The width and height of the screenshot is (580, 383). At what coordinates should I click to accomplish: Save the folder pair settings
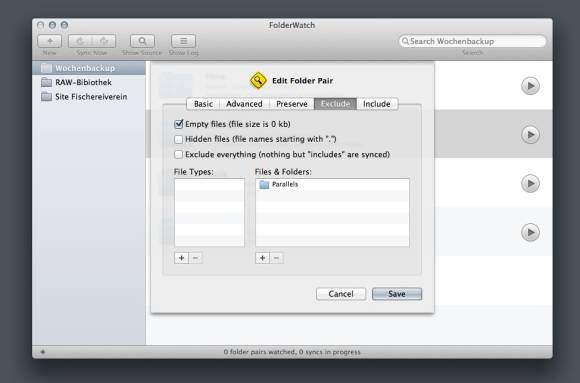397,294
